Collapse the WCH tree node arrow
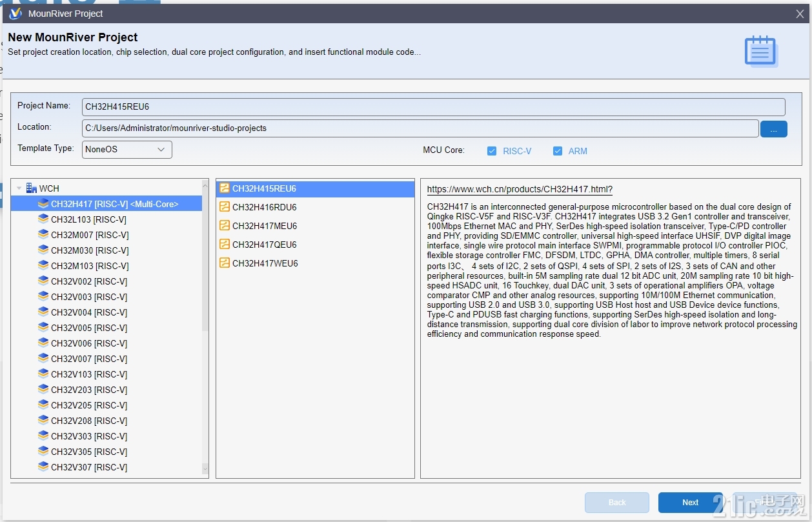Image resolution: width=812 pixels, height=522 pixels. 19,188
